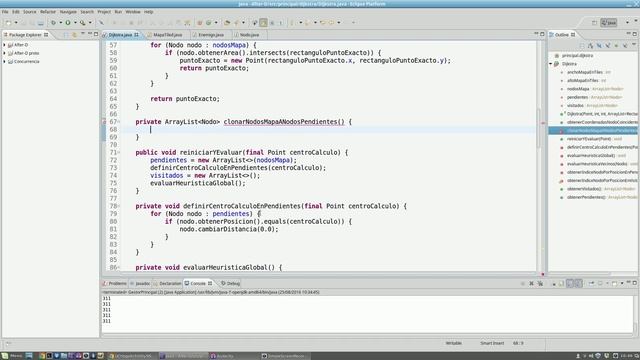The image size is (640, 360).
Task: Switch to Nodo.java tab
Action: pos(249,35)
